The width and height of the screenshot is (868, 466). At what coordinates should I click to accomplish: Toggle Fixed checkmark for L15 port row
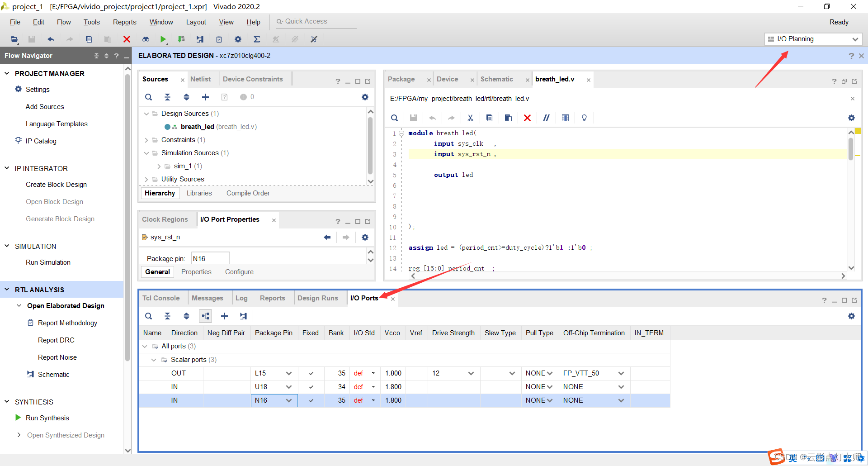tap(311, 373)
